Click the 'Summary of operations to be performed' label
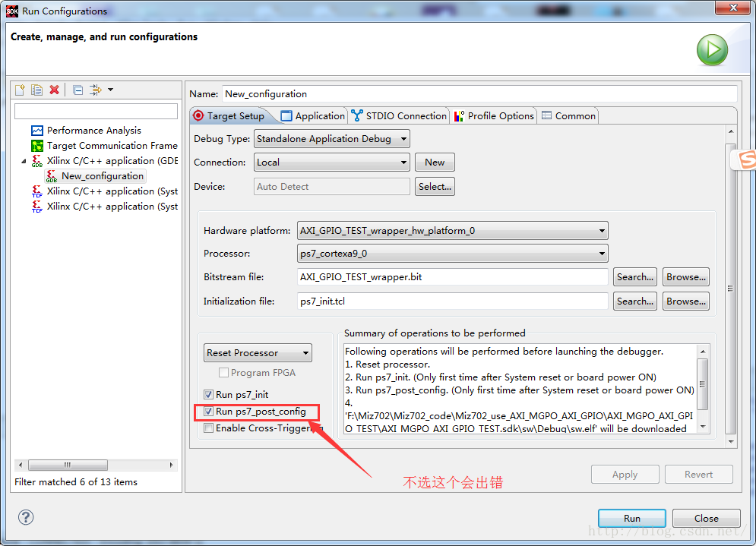 coord(435,333)
